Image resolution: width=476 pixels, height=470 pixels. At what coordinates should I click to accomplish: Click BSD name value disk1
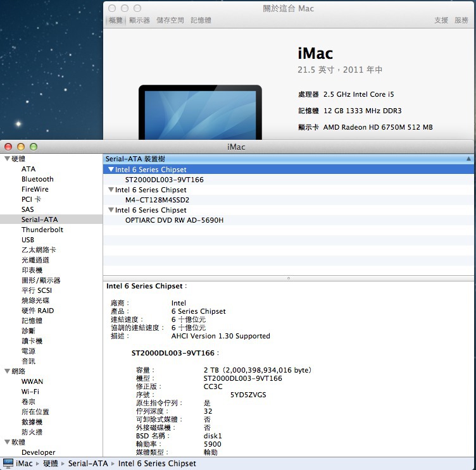pos(213,436)
